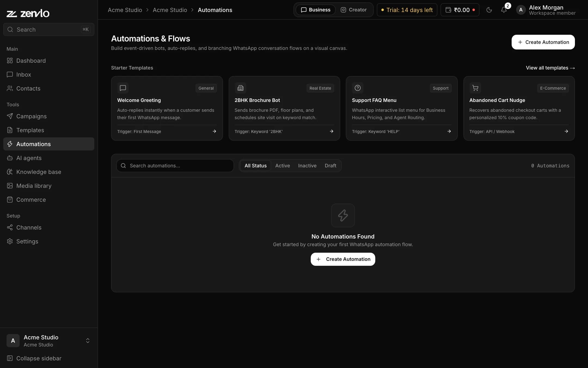This screenshot has width=588, height=368.
Task: Click the ⌘K shortcut badge
Action: click(x=85, y=29)
